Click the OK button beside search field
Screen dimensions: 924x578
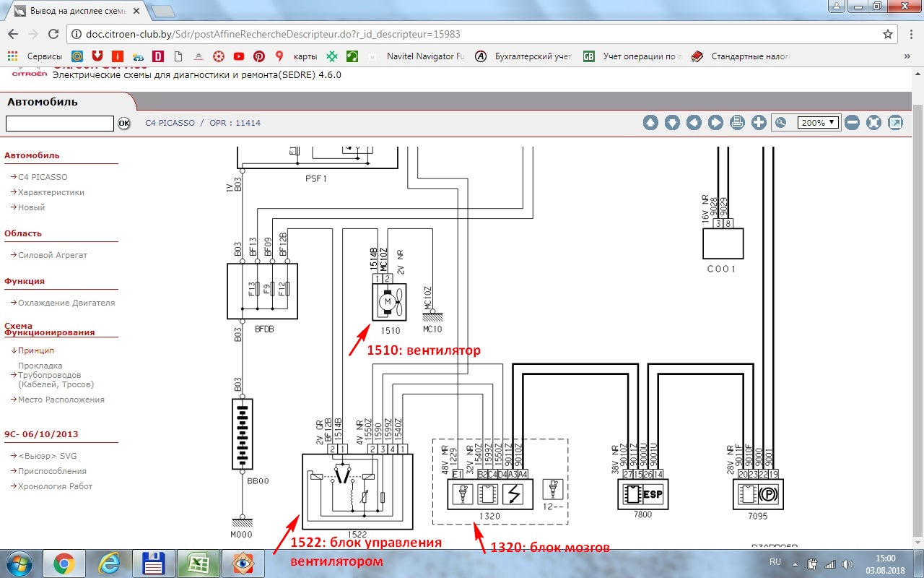(x=124, y=124)
